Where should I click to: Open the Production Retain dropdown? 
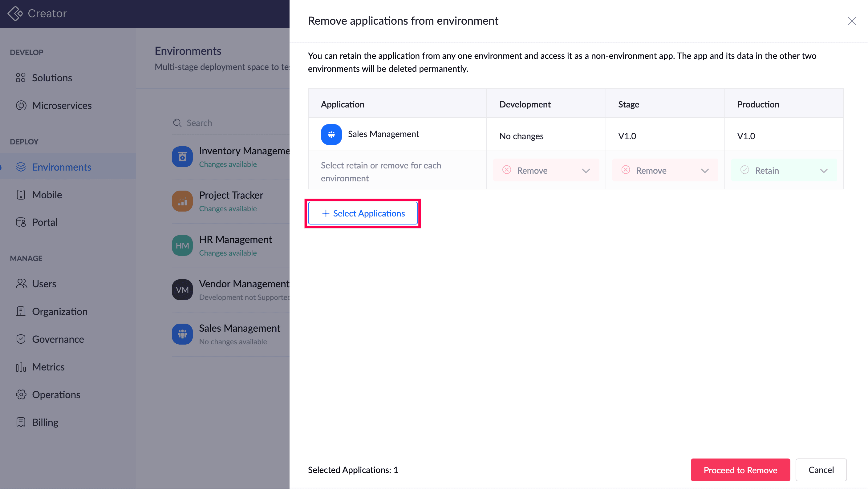click(x=784, y=170)
